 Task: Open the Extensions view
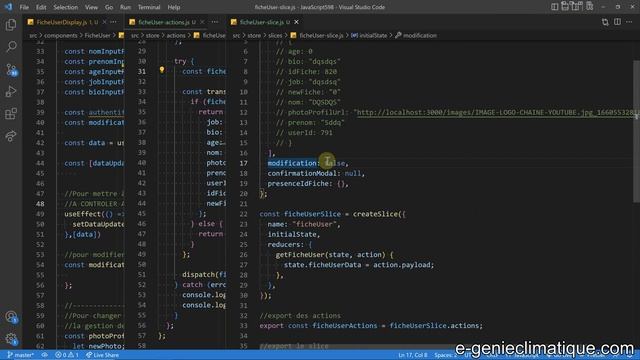tap(11, 113)
